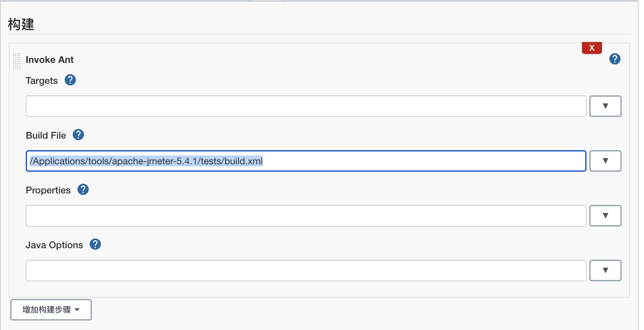644x330 pixels.
Task: Click into the Targets text field
Action: [306, 106]
